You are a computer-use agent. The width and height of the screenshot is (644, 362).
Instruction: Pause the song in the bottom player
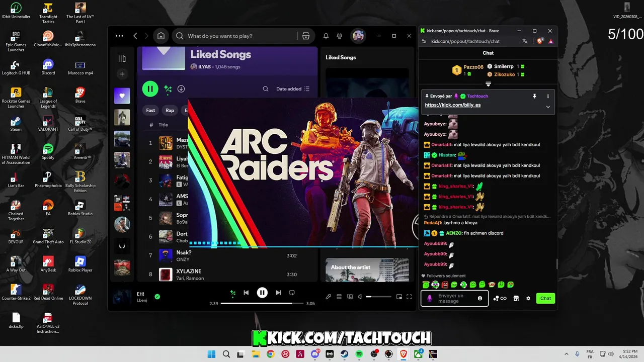click(262, 293)
